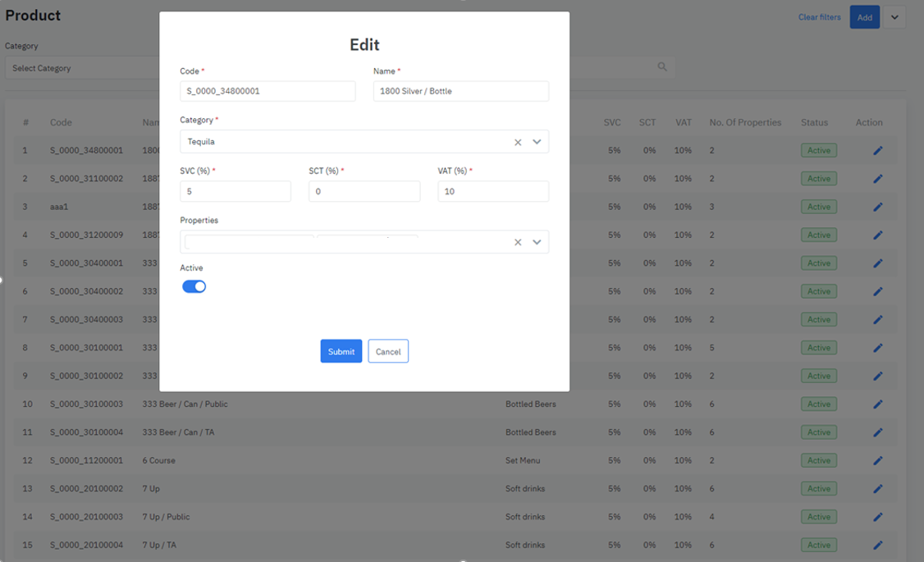Cancel the Edit dialog
Image resolution: width=924 pixels, height=562 pixels.
click(388, 351)
